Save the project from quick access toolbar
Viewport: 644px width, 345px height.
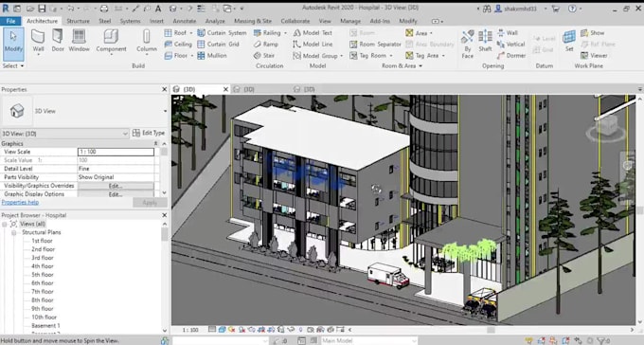click(x=42, y=9)
